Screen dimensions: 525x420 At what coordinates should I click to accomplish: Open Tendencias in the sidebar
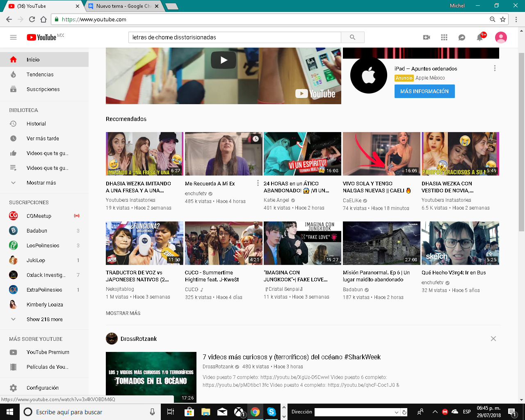point(44,75)
